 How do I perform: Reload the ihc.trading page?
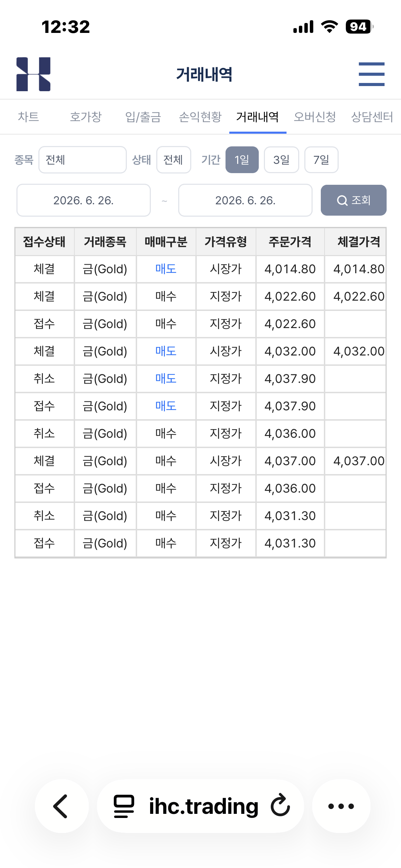click(280, 805)
